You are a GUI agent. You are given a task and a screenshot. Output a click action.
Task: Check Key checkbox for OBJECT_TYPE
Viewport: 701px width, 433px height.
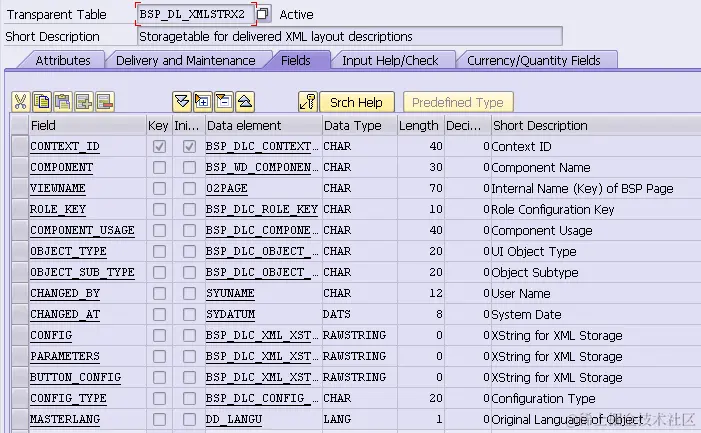coord(159,252)
